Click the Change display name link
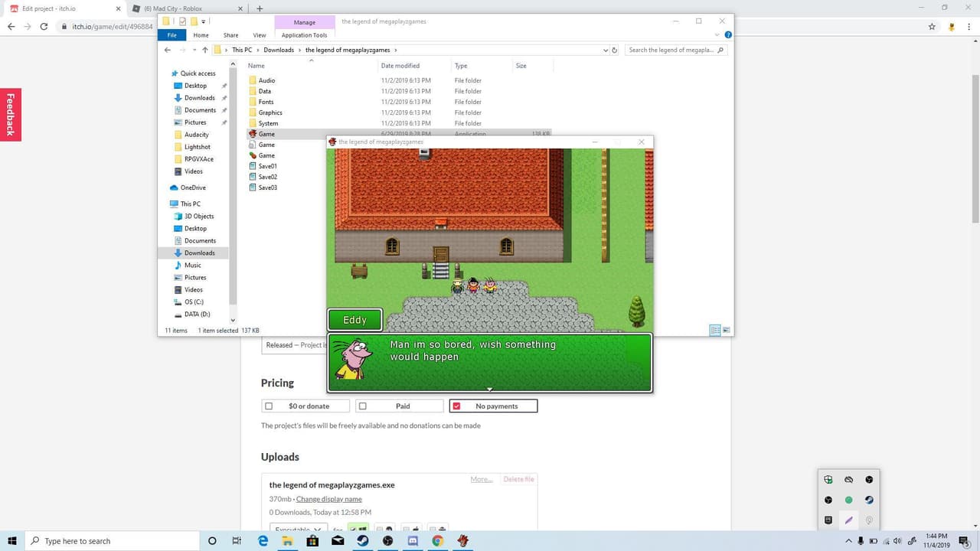 (329, 499)
